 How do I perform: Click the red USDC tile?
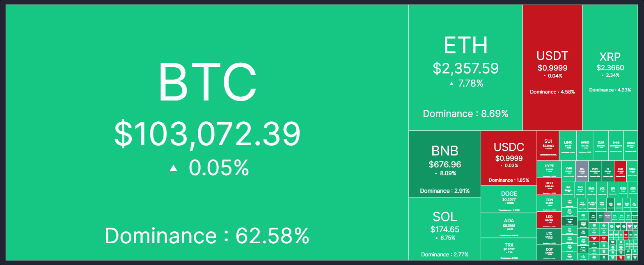click(x=509, y=158)
